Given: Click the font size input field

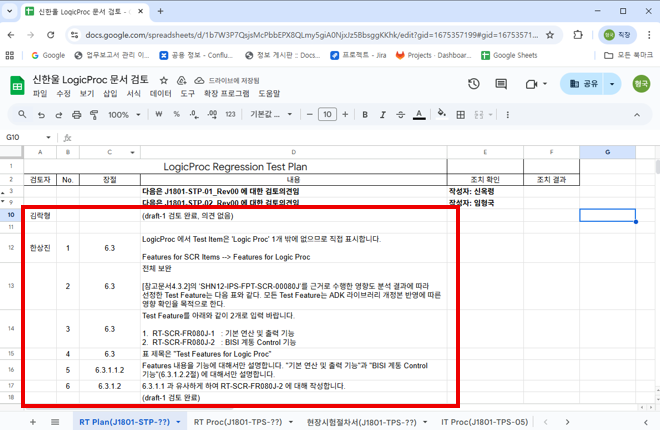Looking at the screenshot, I should pyautogui.click(x=327, y=115).
